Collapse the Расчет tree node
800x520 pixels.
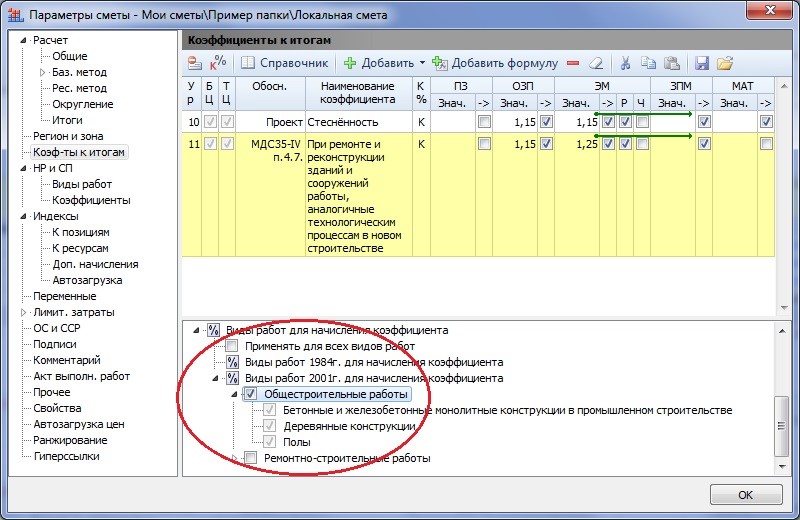tap(23, 40)
